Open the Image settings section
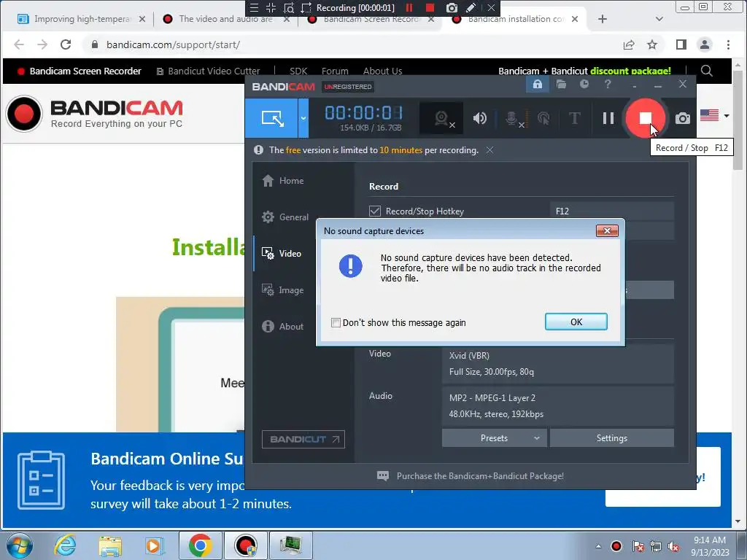Image resolution: width=747 pixels, height=560 pixels. point(282,290)
